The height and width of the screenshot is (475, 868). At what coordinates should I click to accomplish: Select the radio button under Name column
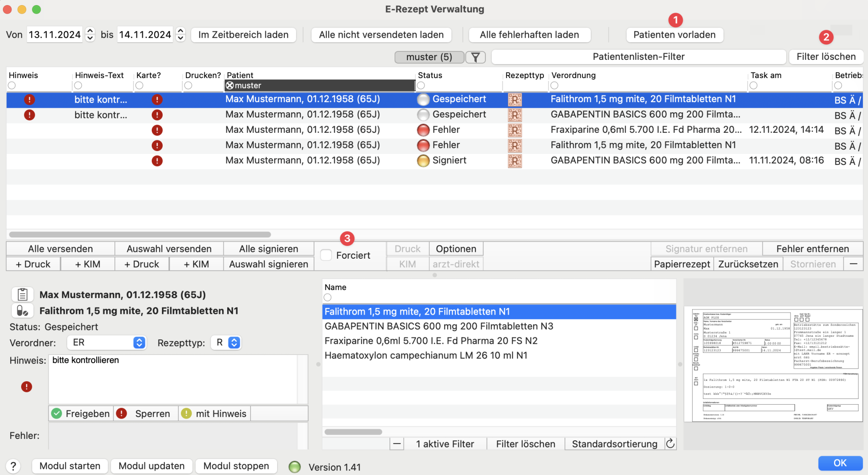click(328, 297)
